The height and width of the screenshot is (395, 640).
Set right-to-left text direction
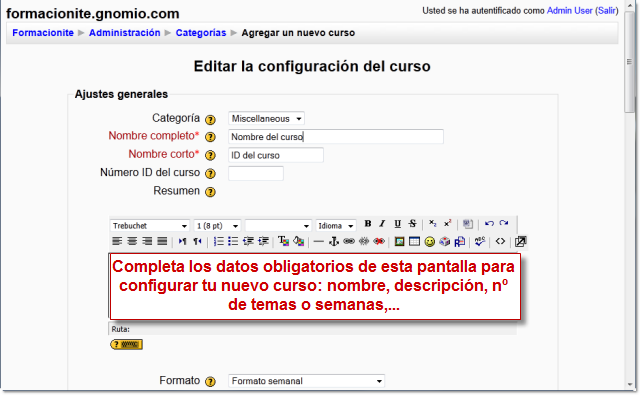(x=198, y=242)
